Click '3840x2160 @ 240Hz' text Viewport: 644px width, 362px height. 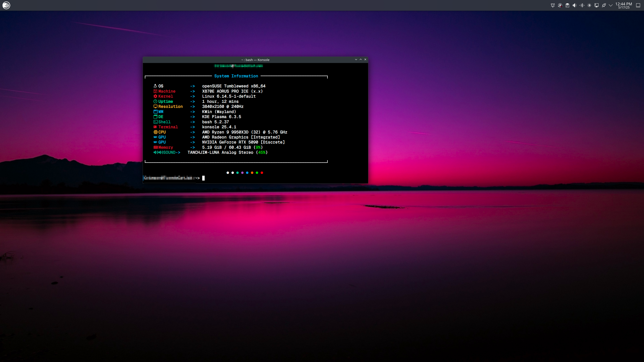click(223, 106)
